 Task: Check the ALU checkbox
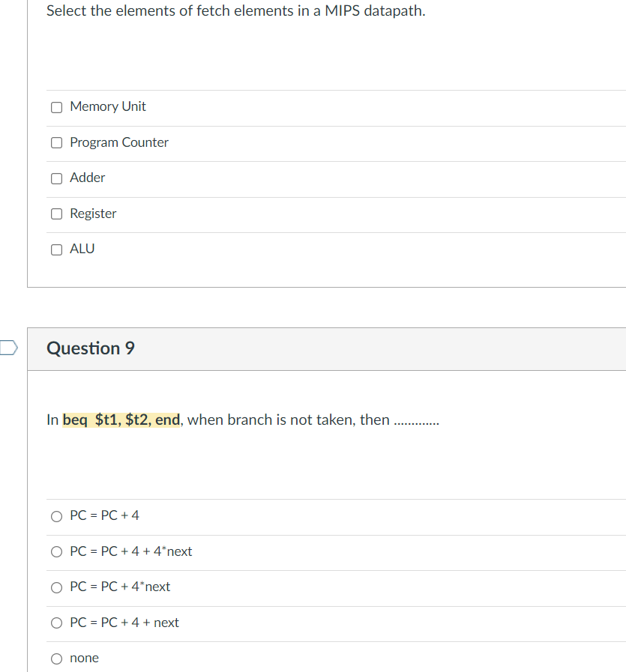tap(56, 249)
